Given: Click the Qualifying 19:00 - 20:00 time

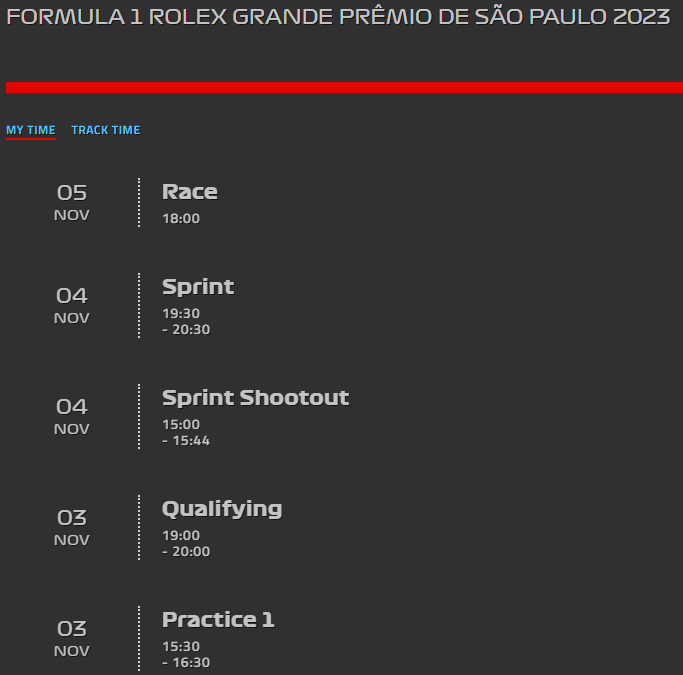Looking at the screenshot, I should (x=186, y=543).
